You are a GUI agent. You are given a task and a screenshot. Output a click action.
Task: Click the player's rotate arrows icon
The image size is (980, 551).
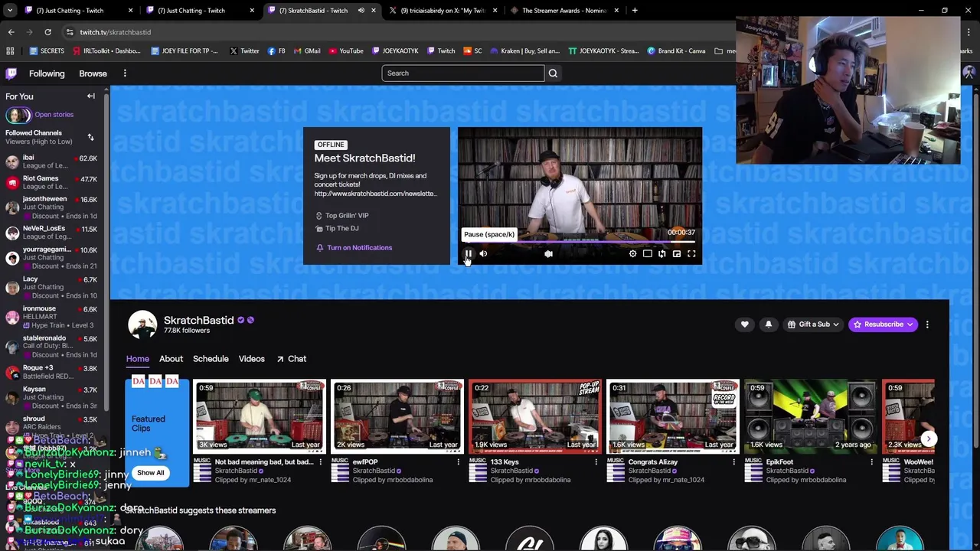pos(662,253)
